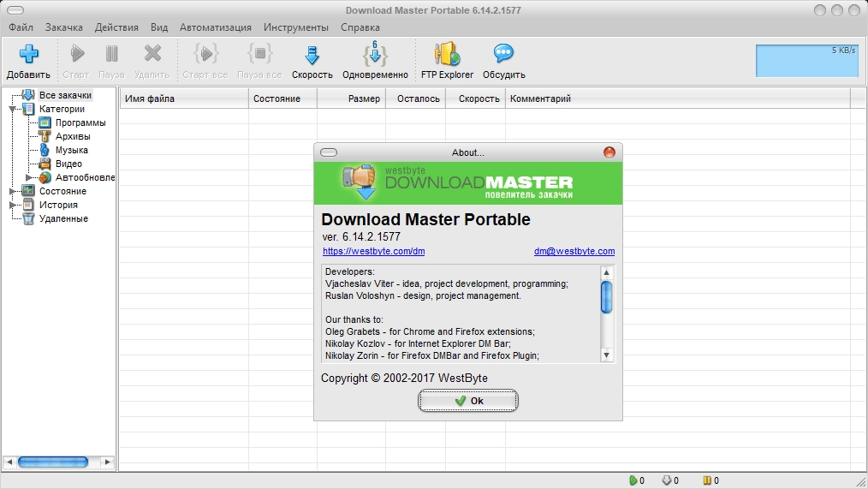Open the Закачка menu
This screenshot has width=868, height=489.
64,27
